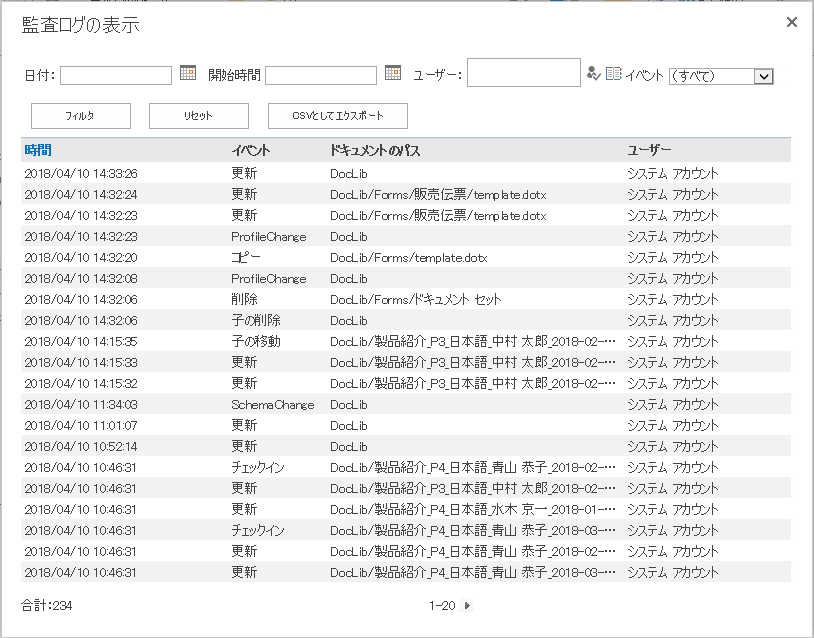Click the CSVとしてエクスポート button
Viewport: 814px width, 638px height.
(x=338, y=116)
